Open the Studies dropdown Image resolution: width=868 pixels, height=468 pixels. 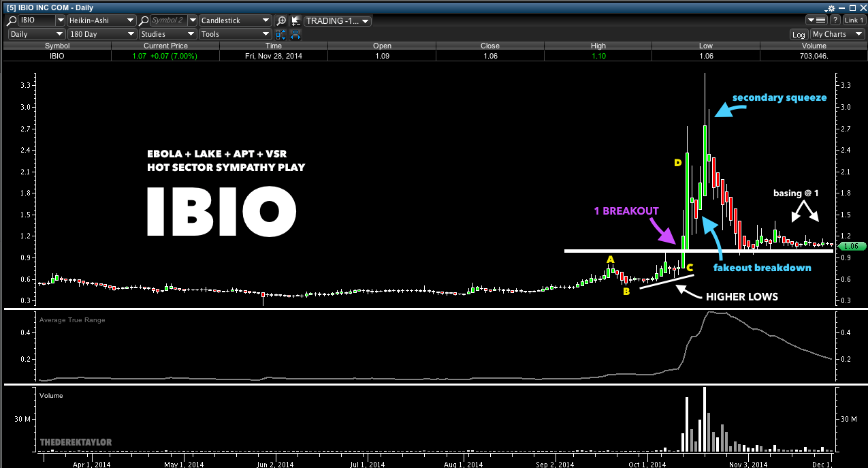(167, 34)
